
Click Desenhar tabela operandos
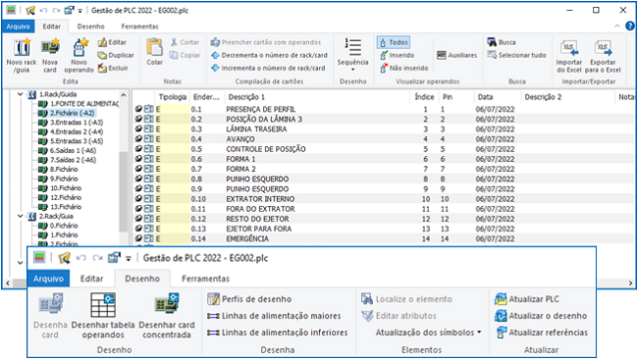pos(103,316)
